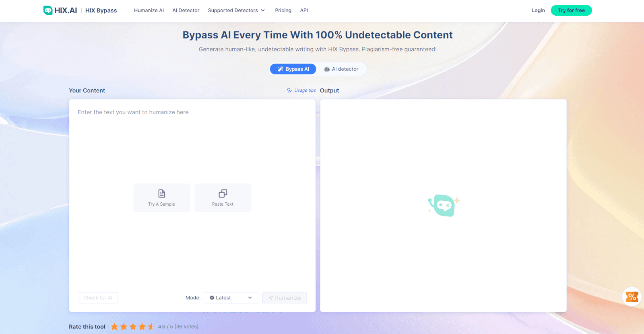Screen dimensions: 644x334
Task: Click the robot mascot in Output panel
Action: pyautogui.click(x=444, y=206)
